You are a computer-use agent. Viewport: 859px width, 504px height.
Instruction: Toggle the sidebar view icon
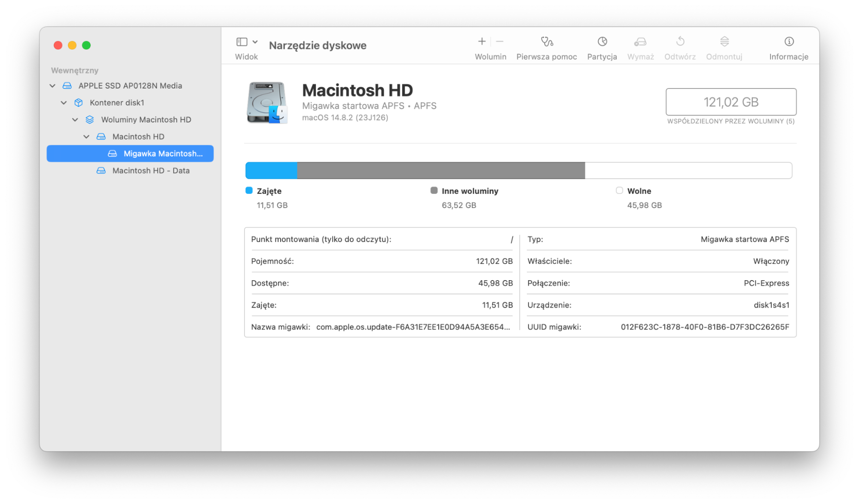pyautogui.click(x=242, y=42)
